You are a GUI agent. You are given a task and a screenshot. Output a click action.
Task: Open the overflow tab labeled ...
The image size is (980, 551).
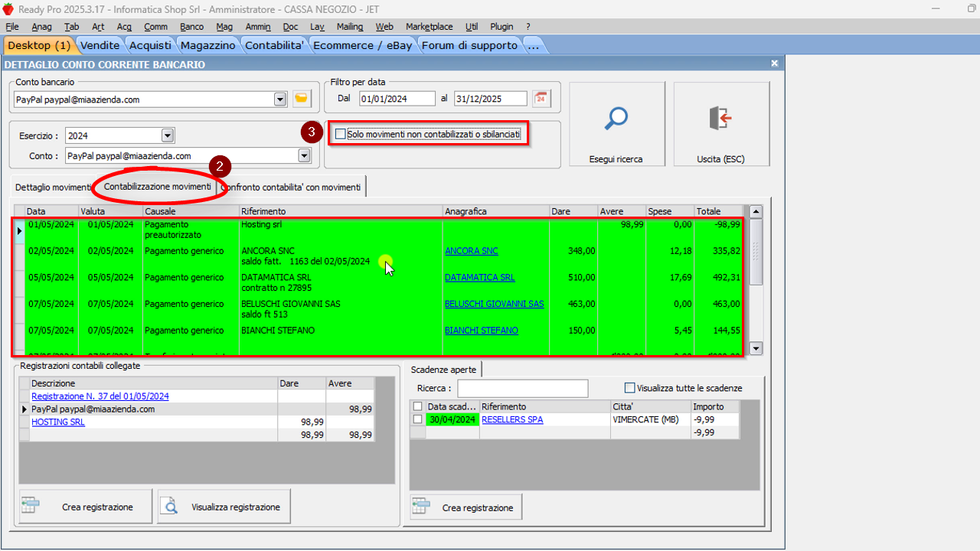[534, 45]
